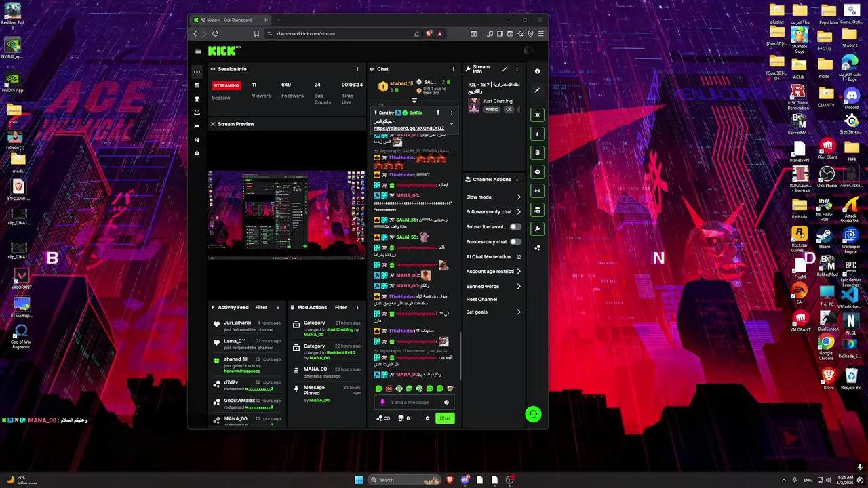Image resolution: width=868 pixels, height=488 pixels.
Task: Click the pencil icon in right rail
Action: [537, 90]
